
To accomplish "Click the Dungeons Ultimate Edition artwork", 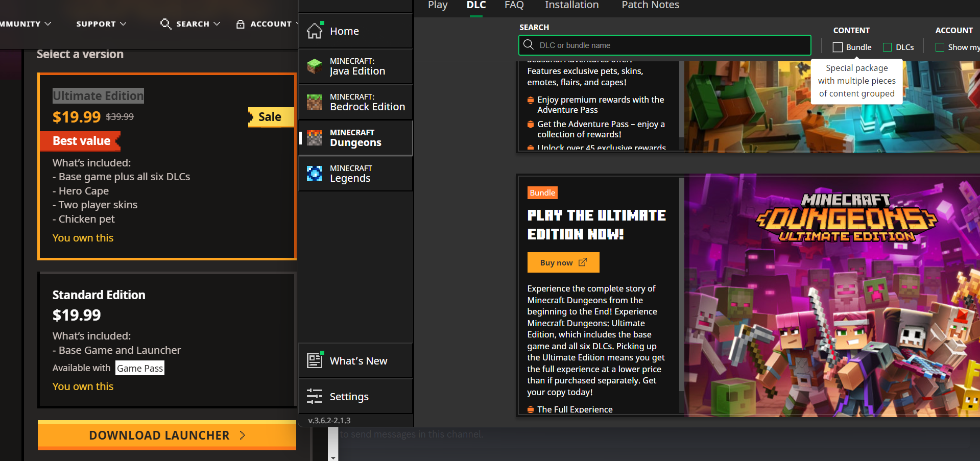I will [832, 296].
